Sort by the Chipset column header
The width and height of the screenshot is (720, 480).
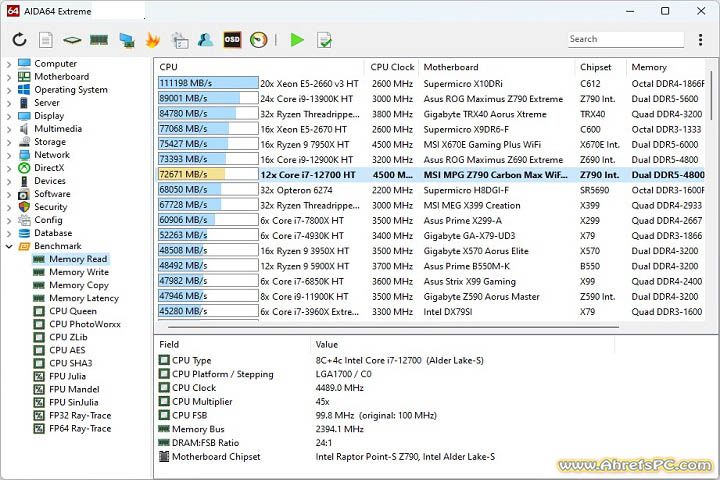click(x=601, y=67)
